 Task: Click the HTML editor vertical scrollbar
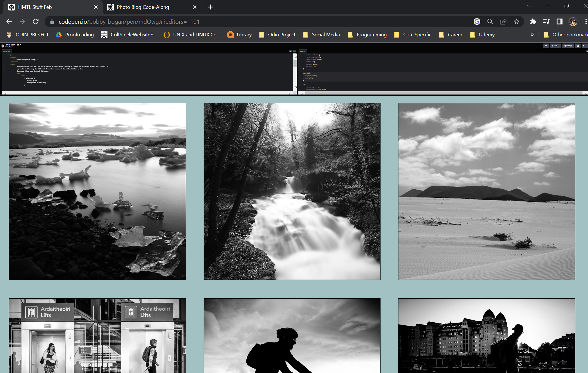(x=295, y=64)
